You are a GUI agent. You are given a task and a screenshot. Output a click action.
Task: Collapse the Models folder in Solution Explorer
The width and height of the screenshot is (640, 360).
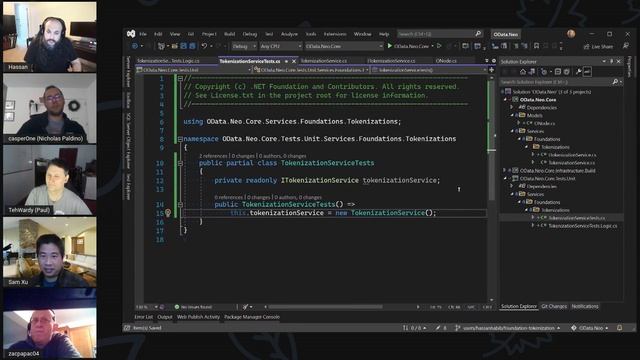(511, 116)
